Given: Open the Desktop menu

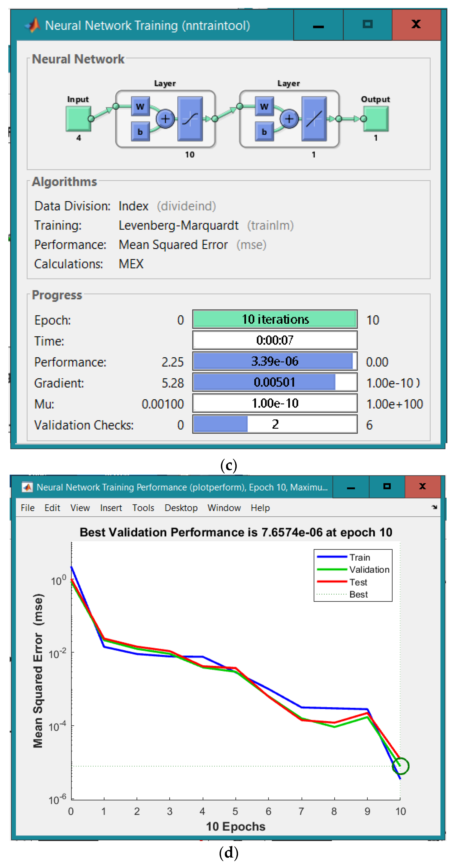Looking at the screenshot, I should (181, 508).
